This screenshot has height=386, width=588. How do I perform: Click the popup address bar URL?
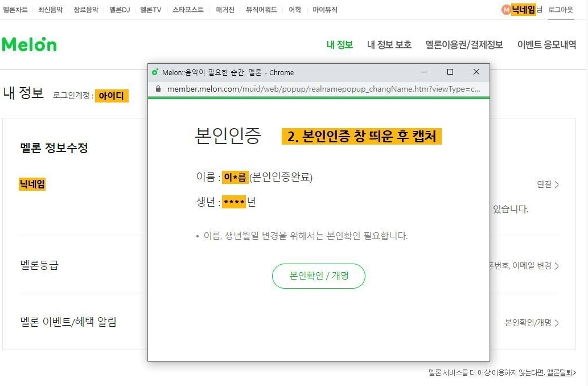[x=324, y=89]
